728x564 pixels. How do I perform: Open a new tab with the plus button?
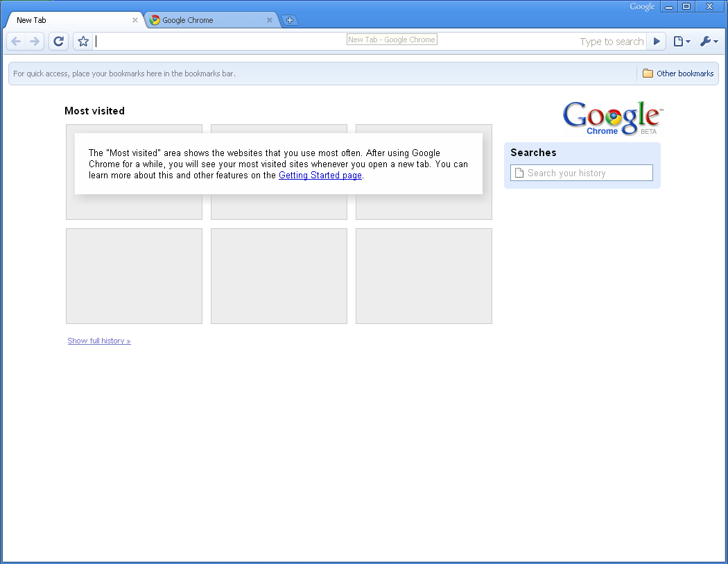point(290,19)
